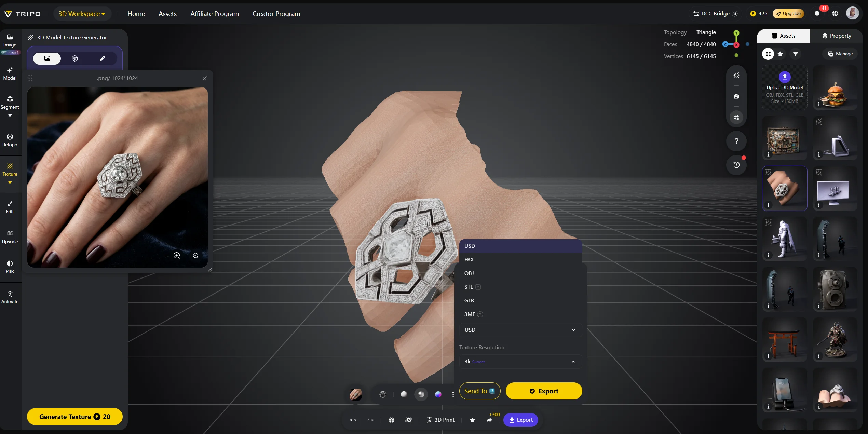Click the assets filter funnel icon

(796, 54)
